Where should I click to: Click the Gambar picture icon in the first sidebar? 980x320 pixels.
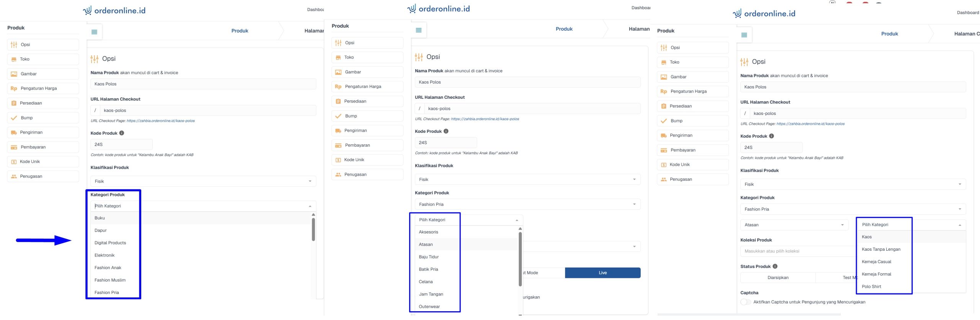pyautogui.click(x=14, y=74)
